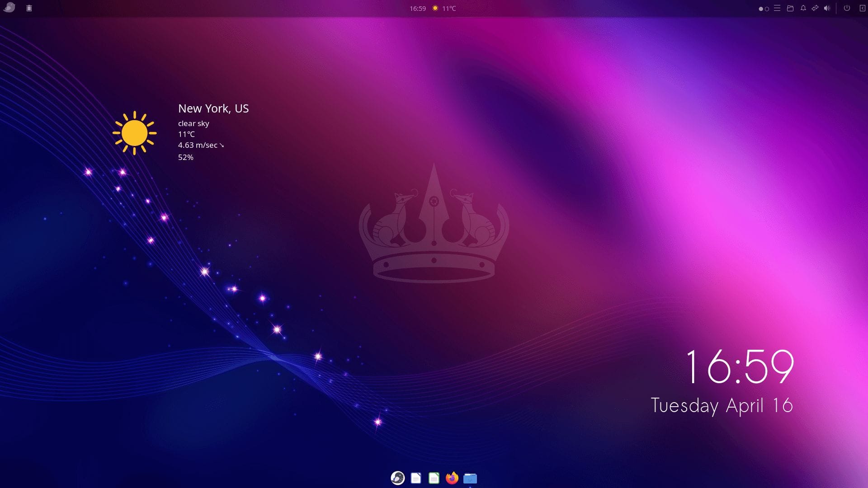Screen dimensions: 868x488
Task: Open the Places folder applet in the panel
Action: pyautogui.click(x=789, y=8)
